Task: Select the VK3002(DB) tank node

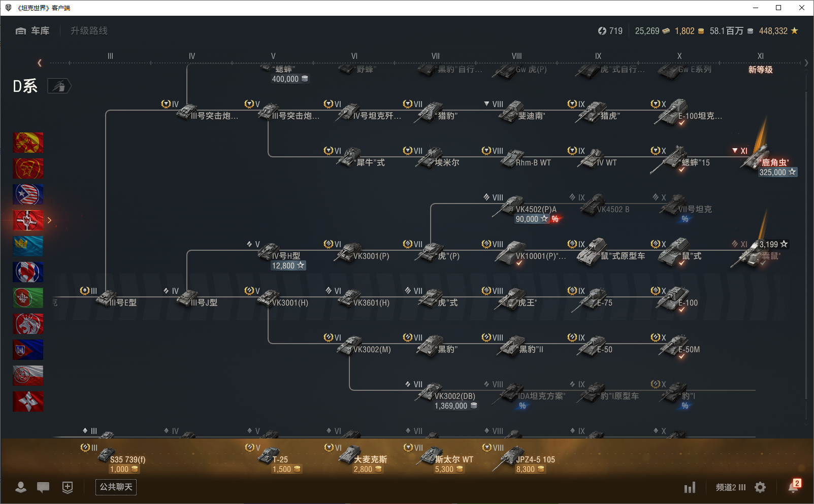Action: pos(441,396)
